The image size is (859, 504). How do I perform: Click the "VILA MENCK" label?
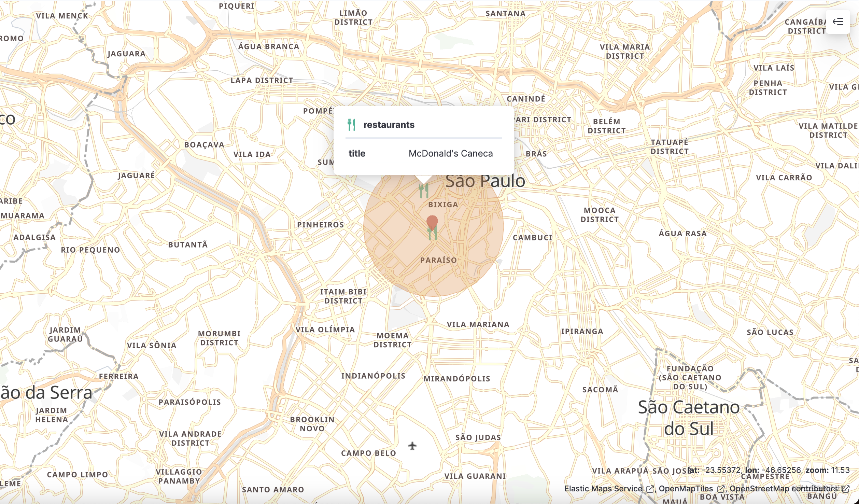click(x=62, y=16)
